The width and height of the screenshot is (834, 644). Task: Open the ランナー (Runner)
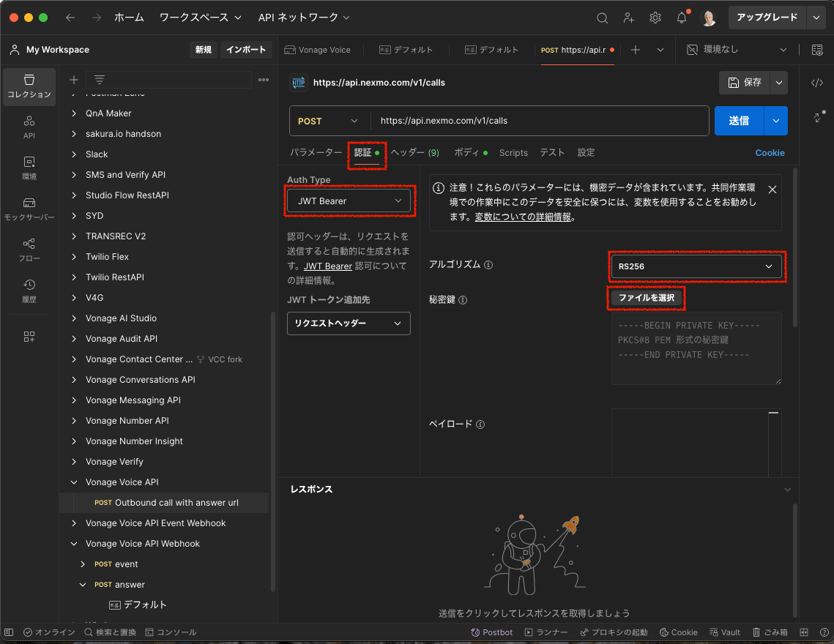pyautogui.click(x=548, y=632)
